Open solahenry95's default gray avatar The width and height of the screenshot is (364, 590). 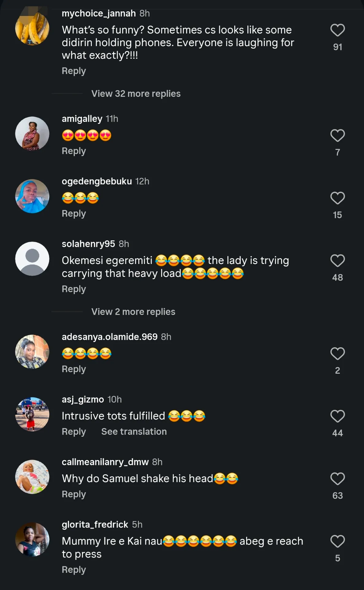coord(32,259)
